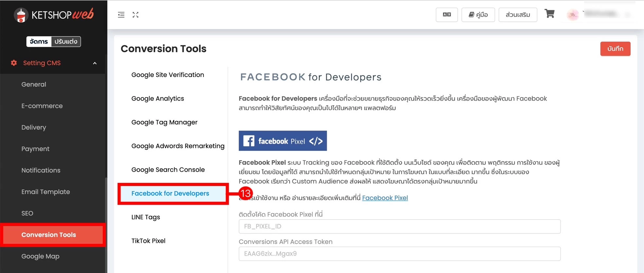Click the FB_PIXEL_ID input field
644x273 pixels.
pos(399,226)
